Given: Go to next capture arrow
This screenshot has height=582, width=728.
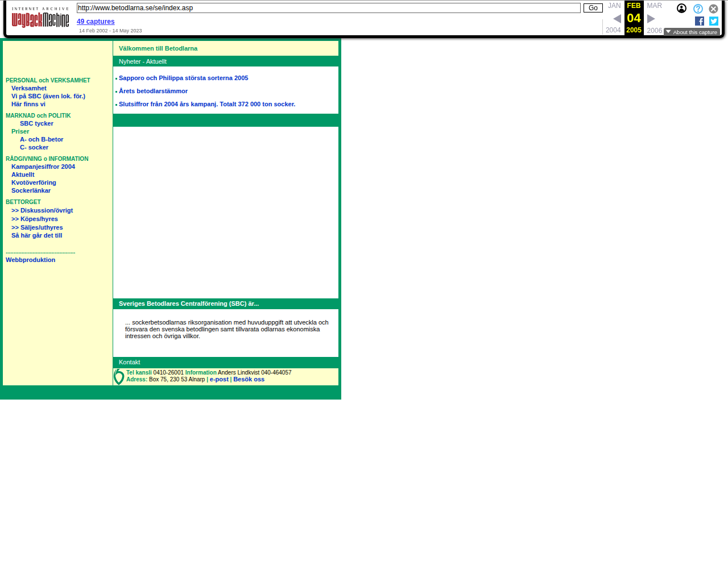Looking at the screenshot, I should point(651,19).
